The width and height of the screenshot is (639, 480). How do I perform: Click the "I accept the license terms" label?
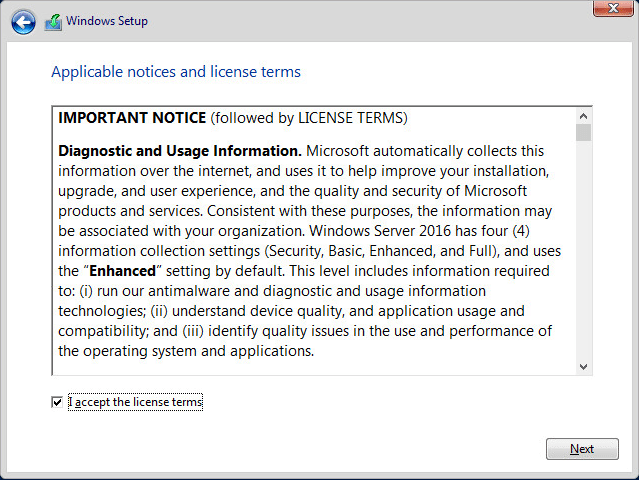(135, 402)
